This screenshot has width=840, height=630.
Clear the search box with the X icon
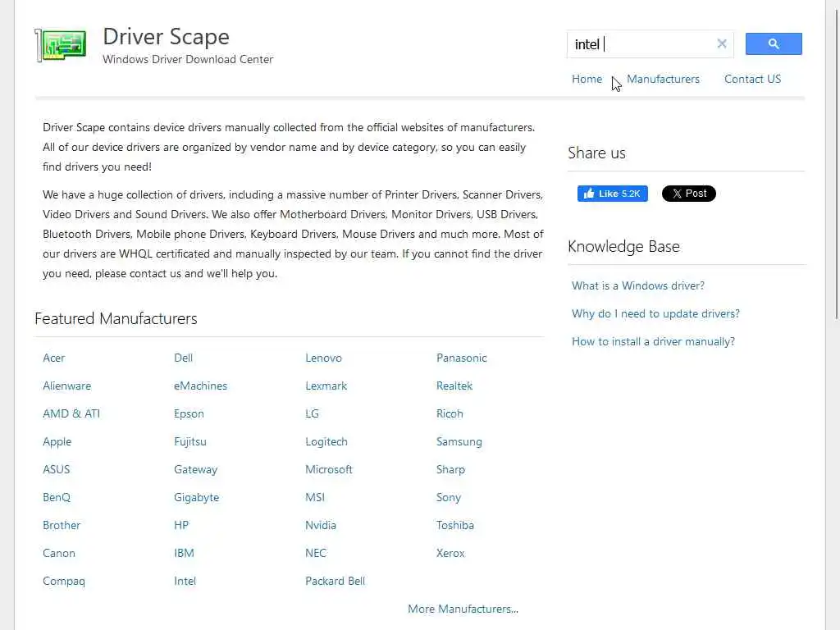(722, 44)
